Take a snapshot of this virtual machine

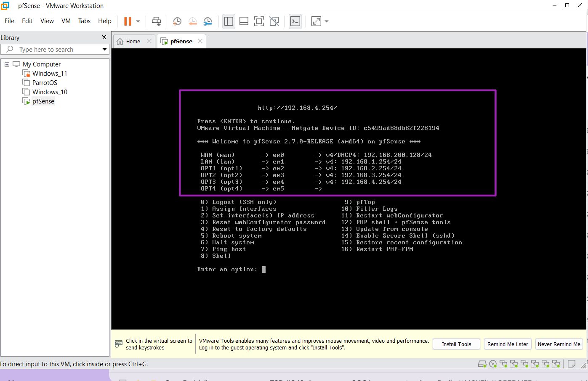(177, 21)
